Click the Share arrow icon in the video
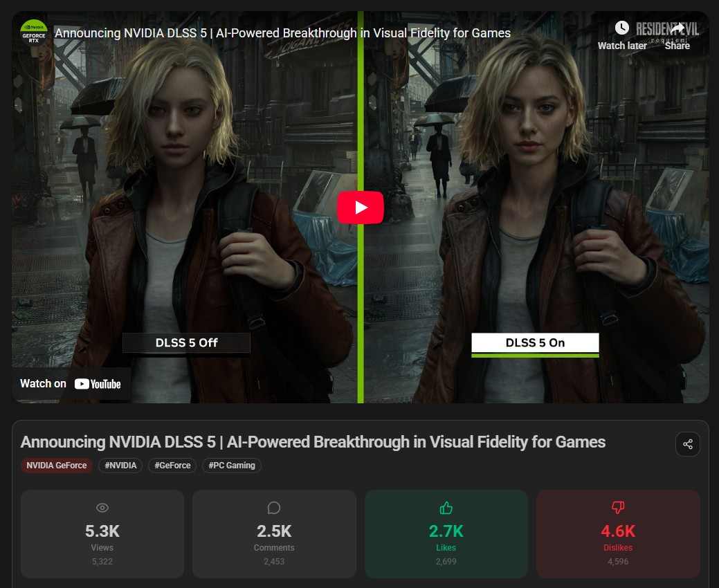Image resolution: width=719 pixels, height=588 pixels. 677,28
